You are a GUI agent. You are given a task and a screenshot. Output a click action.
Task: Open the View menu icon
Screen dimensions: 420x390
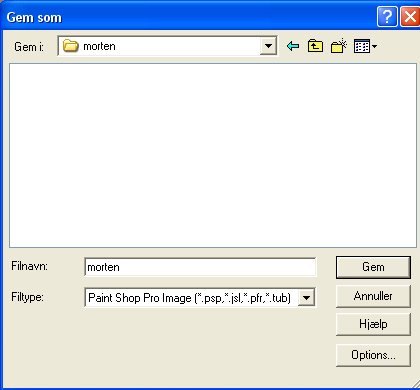362,46
